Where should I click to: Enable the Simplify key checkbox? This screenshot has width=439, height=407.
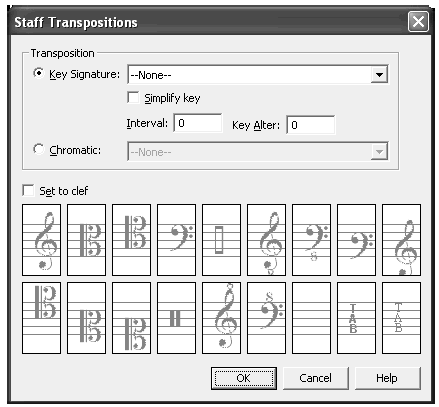(x=133, y=98)
